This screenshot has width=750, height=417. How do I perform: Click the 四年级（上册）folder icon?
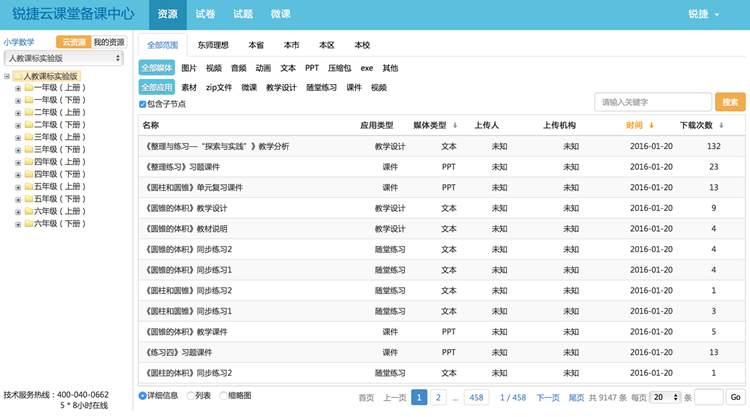click(x=28, y=162)
